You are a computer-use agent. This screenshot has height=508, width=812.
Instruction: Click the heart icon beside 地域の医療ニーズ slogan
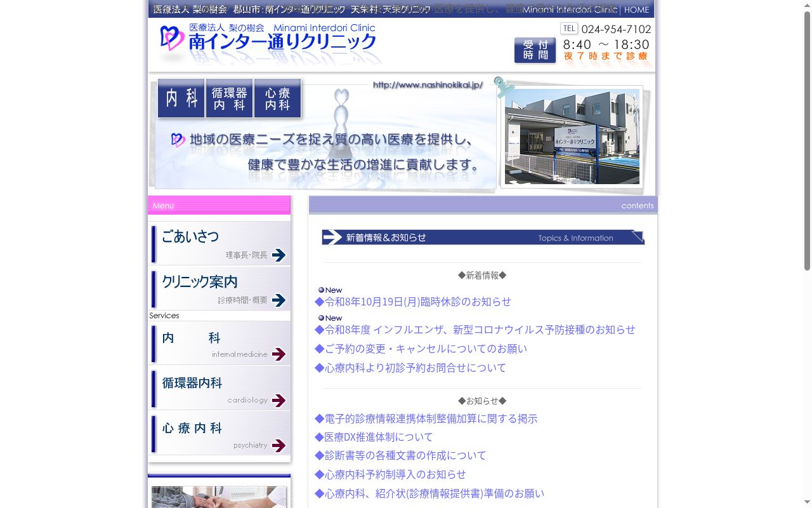click(178, 140)
